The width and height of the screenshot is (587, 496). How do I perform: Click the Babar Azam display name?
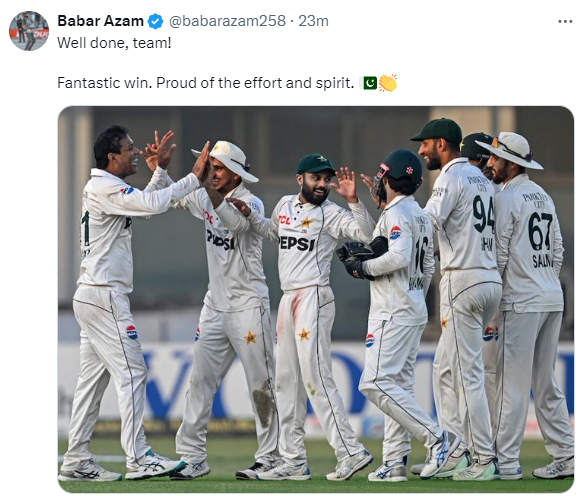pyautogui.click(x=100, y=21)
